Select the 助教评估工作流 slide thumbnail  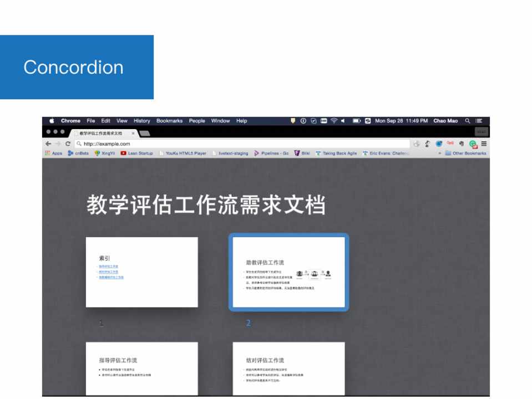coord(288,272)
